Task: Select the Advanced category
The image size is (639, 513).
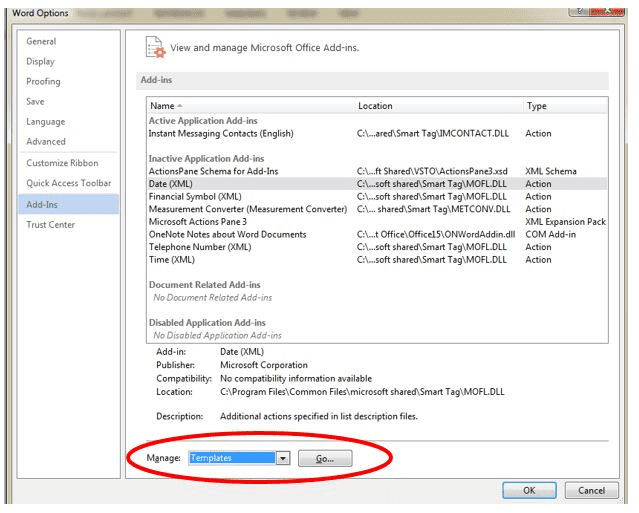Action: (x=46, y=142)
